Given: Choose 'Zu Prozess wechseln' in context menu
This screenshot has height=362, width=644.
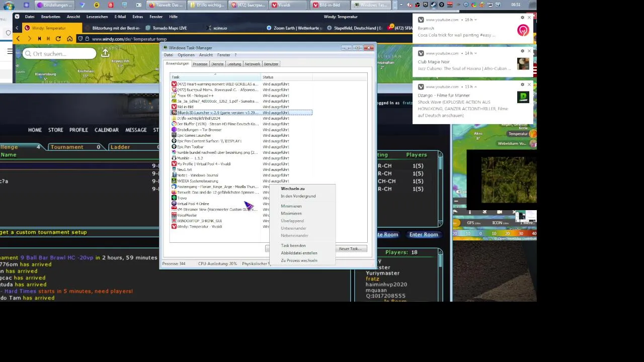Looking at the screenshot, I should point(302,260).
